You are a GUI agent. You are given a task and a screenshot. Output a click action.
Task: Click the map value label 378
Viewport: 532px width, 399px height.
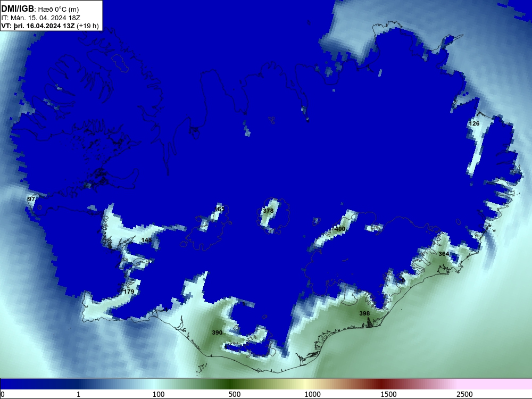[268, 211]
